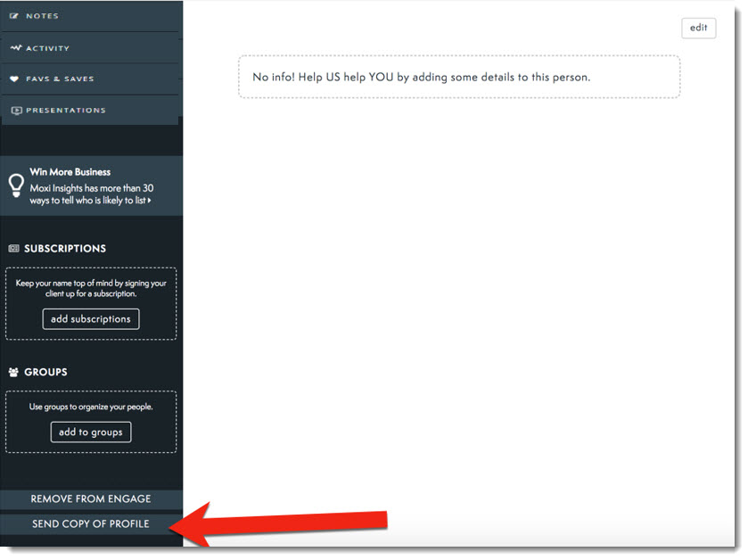Open the Win More Business heading

pos(70,172)
